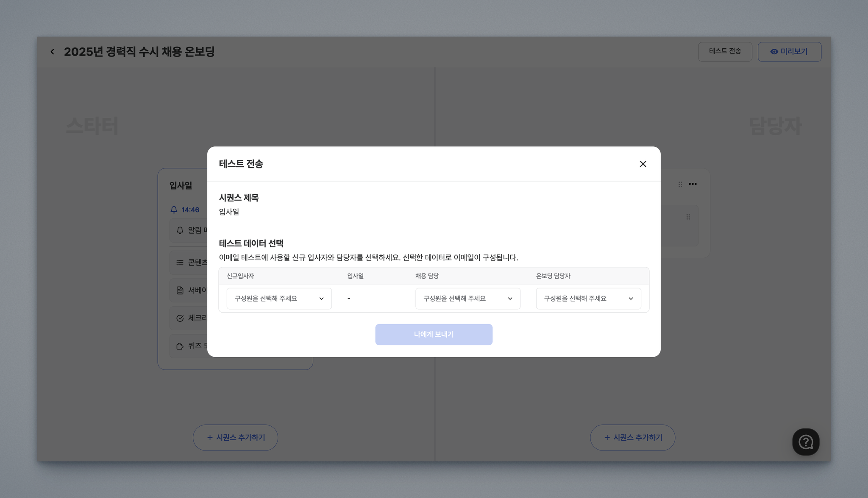868x498 pixels.
Task: Open the 온보딩 담당자 member dropdown
Action: 588,299
